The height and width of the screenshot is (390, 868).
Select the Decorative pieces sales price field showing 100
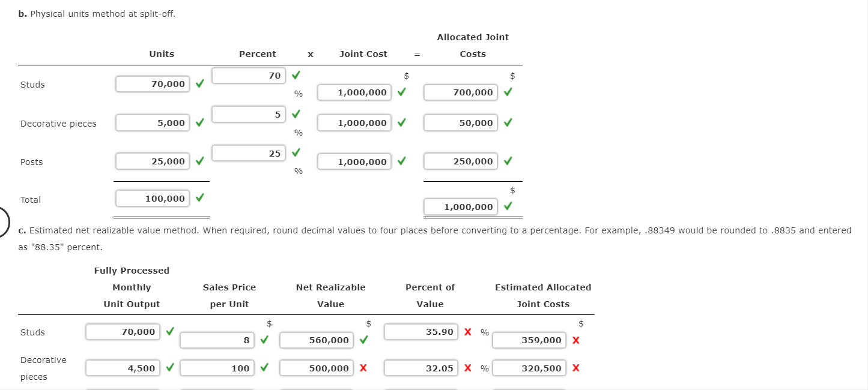coord(217,368)
